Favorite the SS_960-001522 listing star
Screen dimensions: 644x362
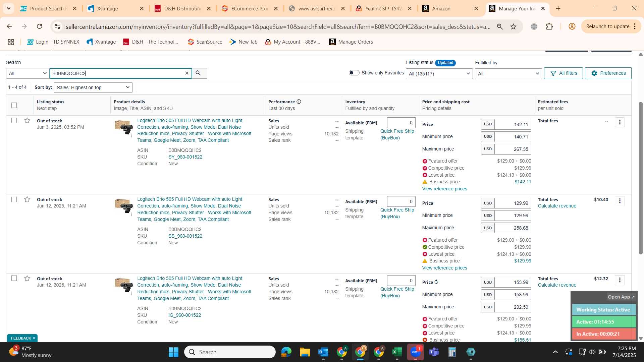[x=27, y=199]
